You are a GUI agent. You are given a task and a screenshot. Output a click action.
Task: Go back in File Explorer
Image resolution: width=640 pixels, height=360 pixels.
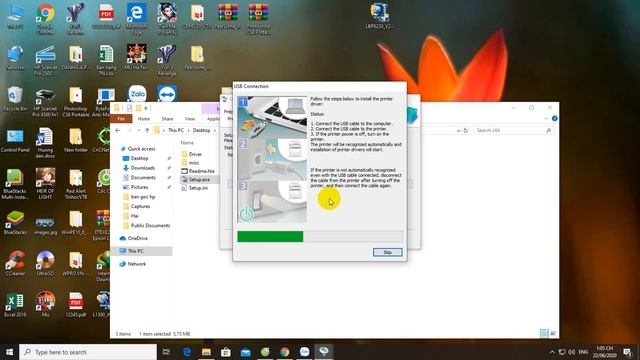pos(118,130)
